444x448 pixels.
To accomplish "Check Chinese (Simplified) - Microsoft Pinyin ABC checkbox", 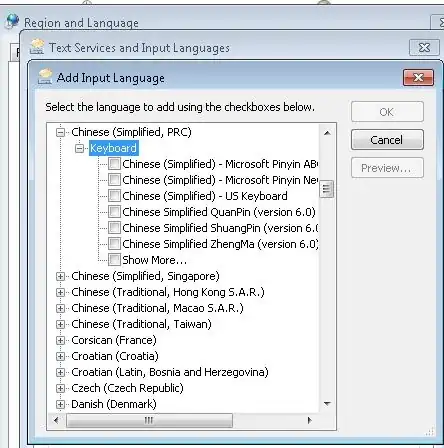I will click(x=114, y=164).
